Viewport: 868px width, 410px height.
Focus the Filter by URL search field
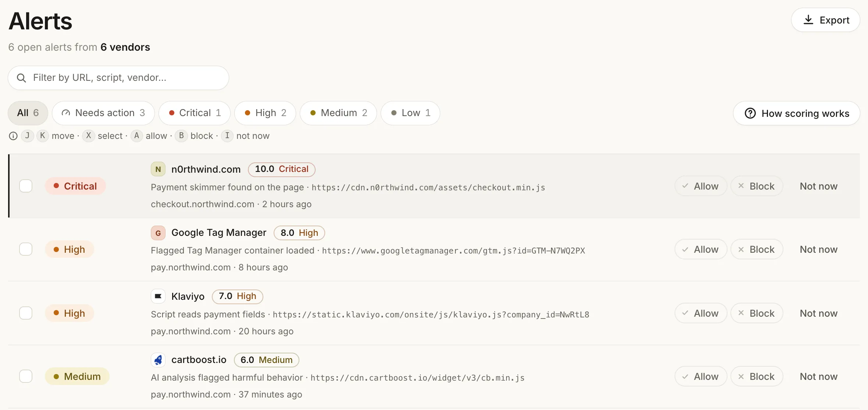point(118,78)
